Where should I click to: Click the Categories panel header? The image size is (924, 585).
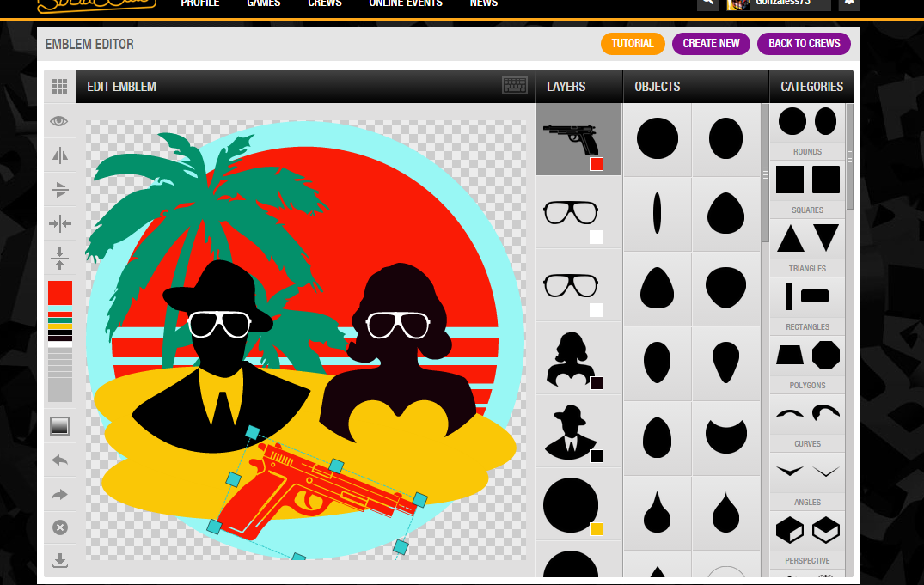[812, 87]
